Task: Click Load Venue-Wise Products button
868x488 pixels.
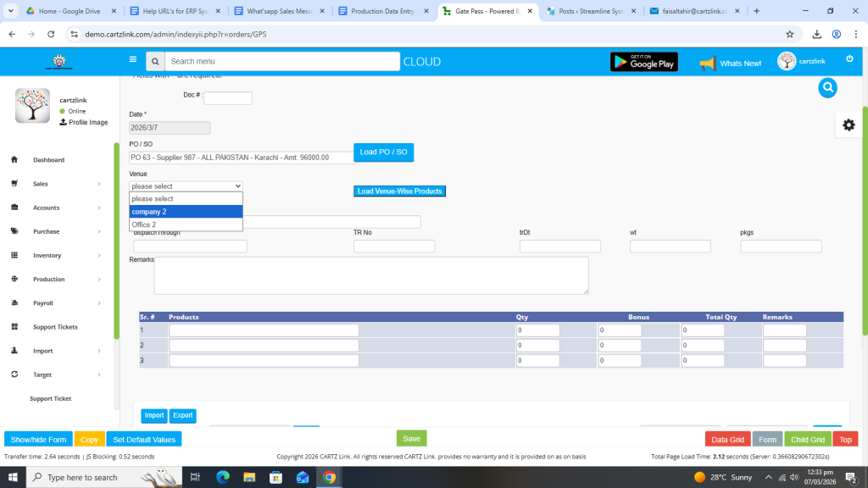Action: (399, 191)
